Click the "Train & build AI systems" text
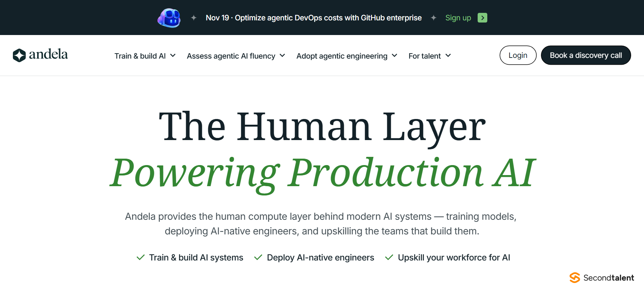The height and width of the screenshot is (293, 644). (x=196, y=258)
